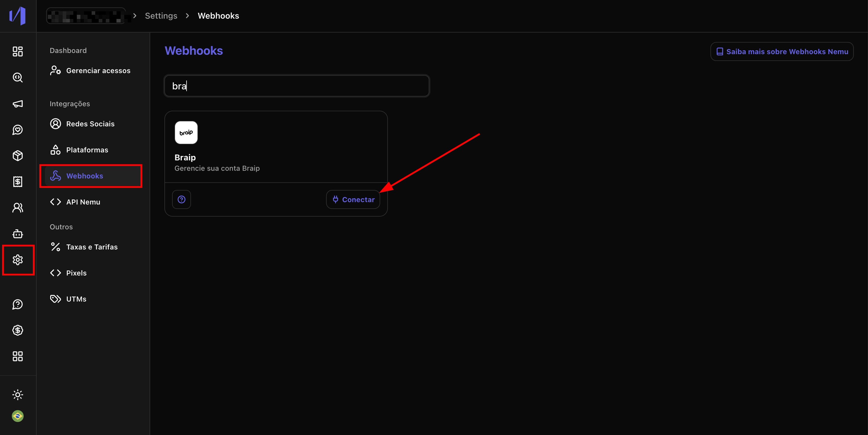The width and height of the screenshot is (868, 435).
Task: Click the help question icon on Braip card
Action: pyautogui.click(x=181, y=200)
